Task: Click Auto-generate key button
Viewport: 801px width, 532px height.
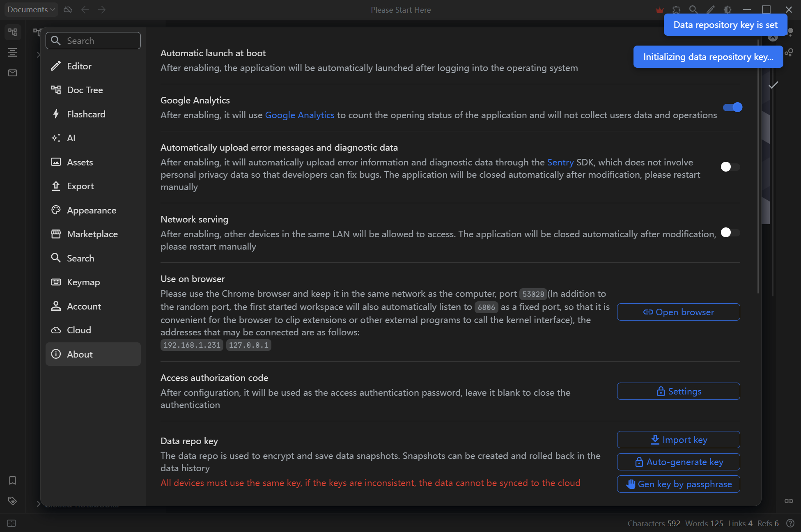Action: (679, 462)
